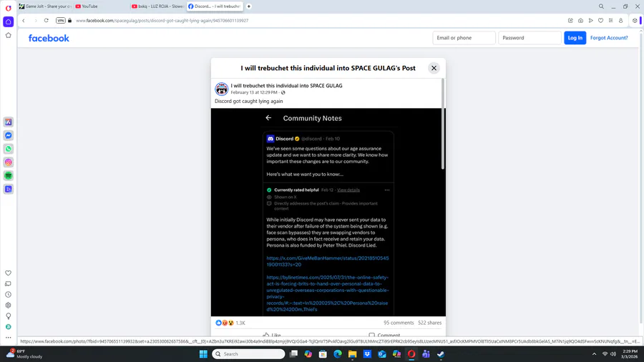The width and height of the screenshot is (644, 362).
Task: Open the three-dots sidebar setup
Action: 8,338
